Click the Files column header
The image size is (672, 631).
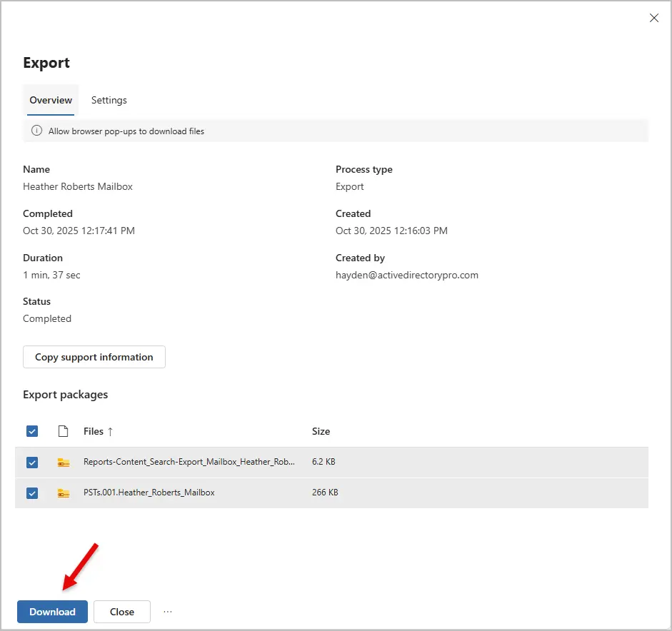coord(94,431)
